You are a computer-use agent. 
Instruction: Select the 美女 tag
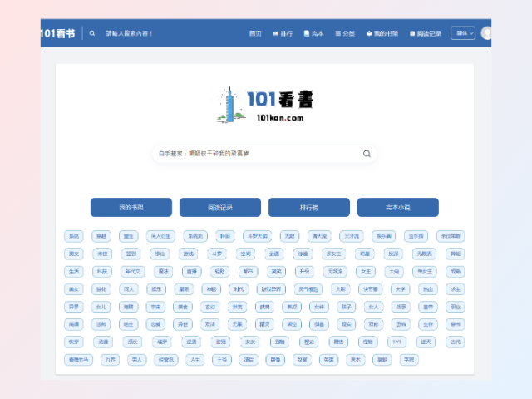click(x=74, y=289)
